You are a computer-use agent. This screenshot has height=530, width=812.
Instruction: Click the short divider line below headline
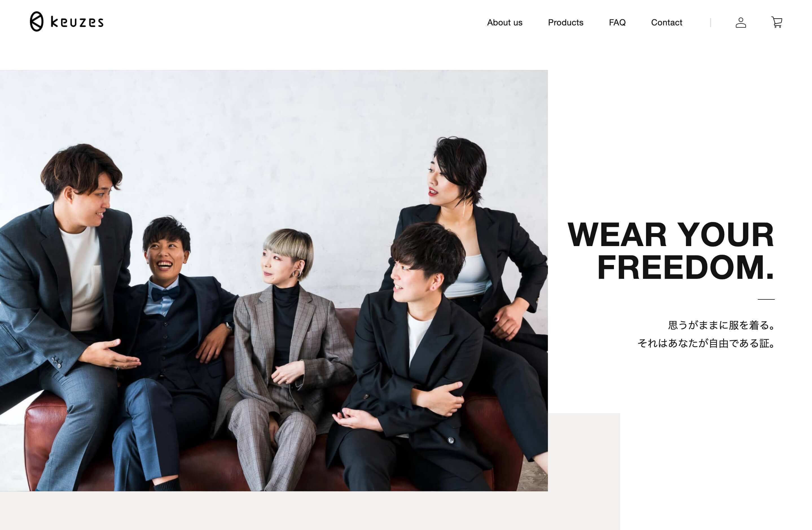click(766, 299)
